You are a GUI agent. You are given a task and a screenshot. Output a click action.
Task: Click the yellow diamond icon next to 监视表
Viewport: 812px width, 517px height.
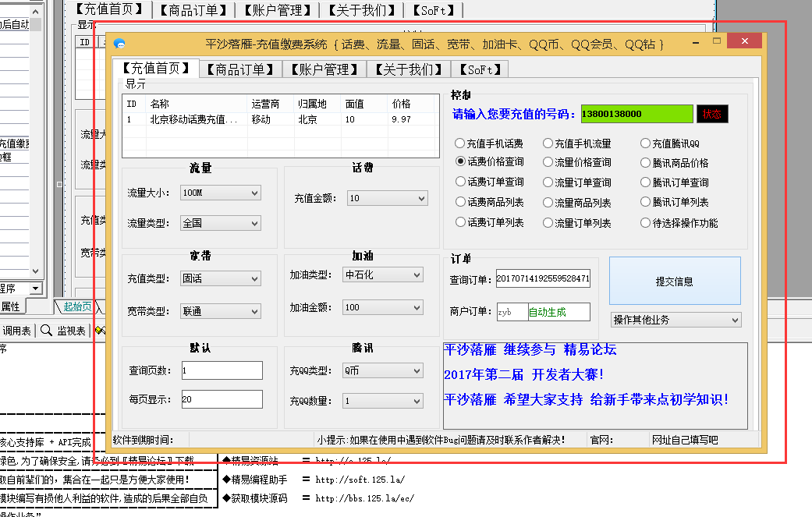[98, 330]
